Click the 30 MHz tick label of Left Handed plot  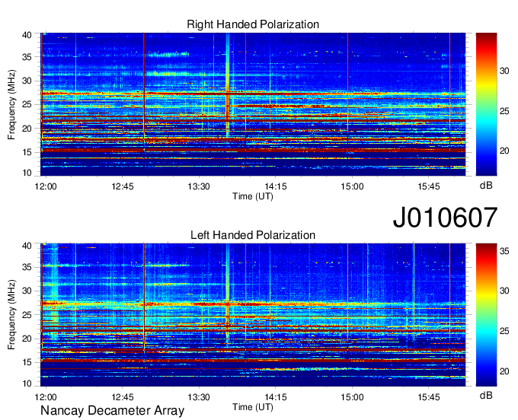coord(27,291)
